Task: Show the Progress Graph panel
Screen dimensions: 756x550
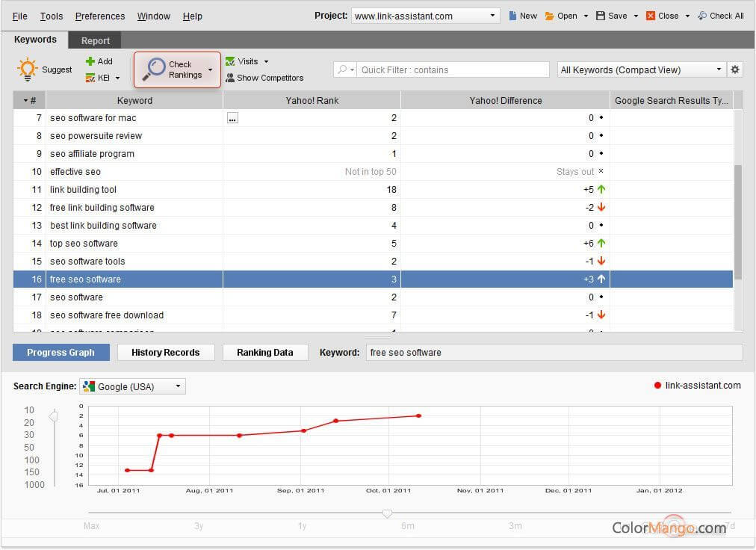Action: [x=61, y=352]
